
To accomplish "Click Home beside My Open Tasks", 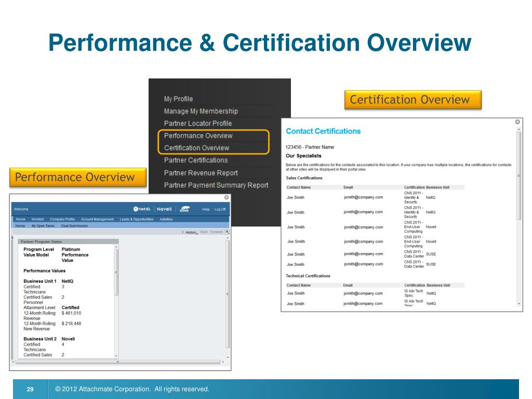I will click(x=20, y=225).
